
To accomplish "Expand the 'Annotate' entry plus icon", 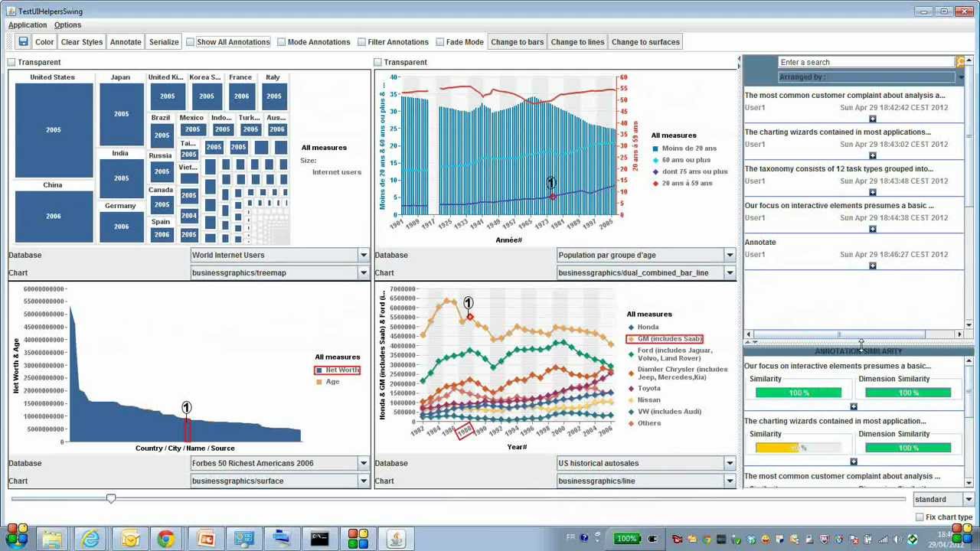I will coord(872,266).
